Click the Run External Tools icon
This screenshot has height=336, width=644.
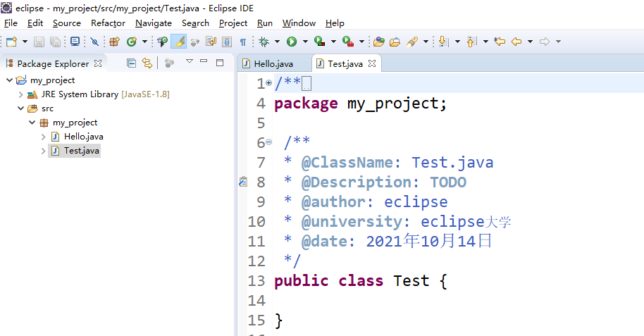(348, 42)
